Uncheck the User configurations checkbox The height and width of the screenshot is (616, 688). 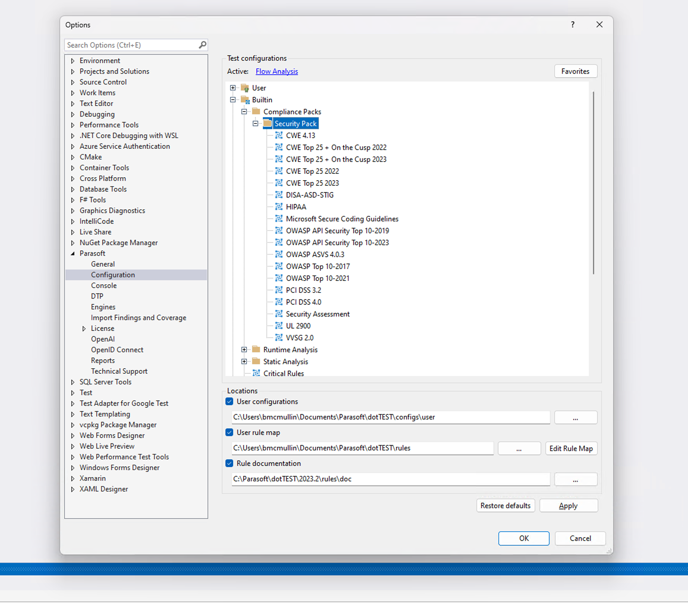(230, 401)
